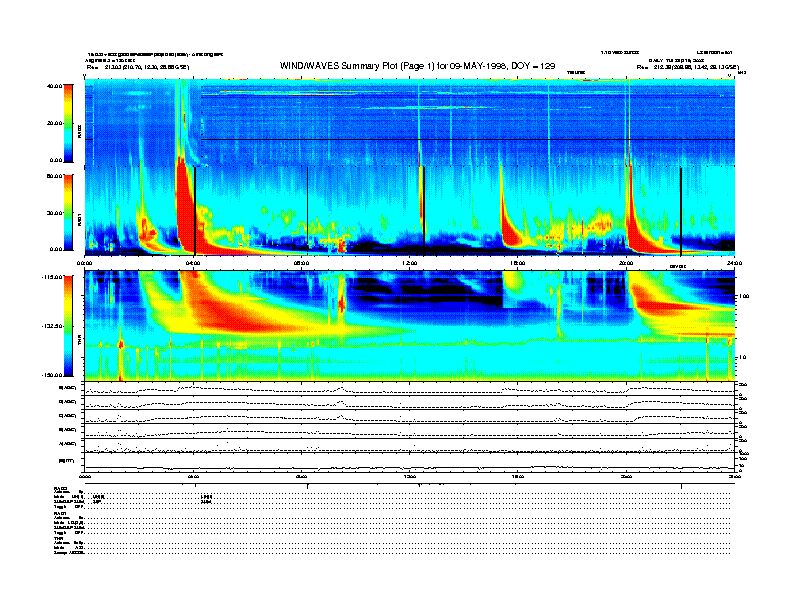Click the 00:00 time label under the bottom line plot
This screenshot has width=792, height=612.
coord(85,476)
